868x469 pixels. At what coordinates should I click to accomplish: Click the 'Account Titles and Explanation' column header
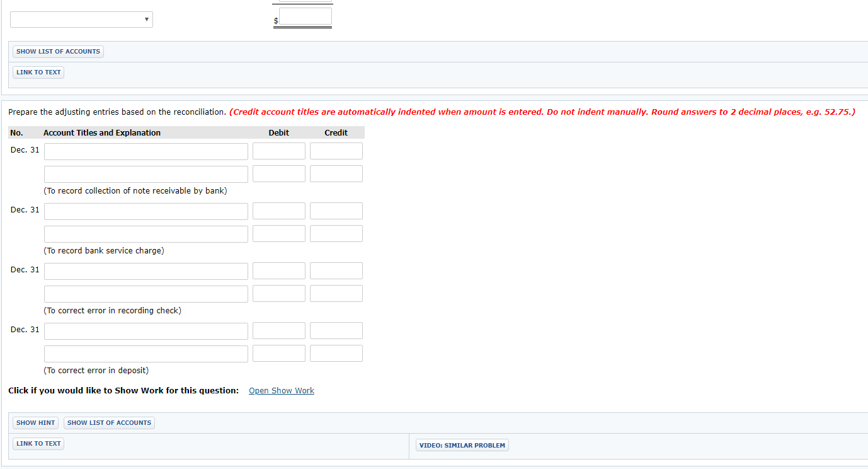(x=102, y=133)
